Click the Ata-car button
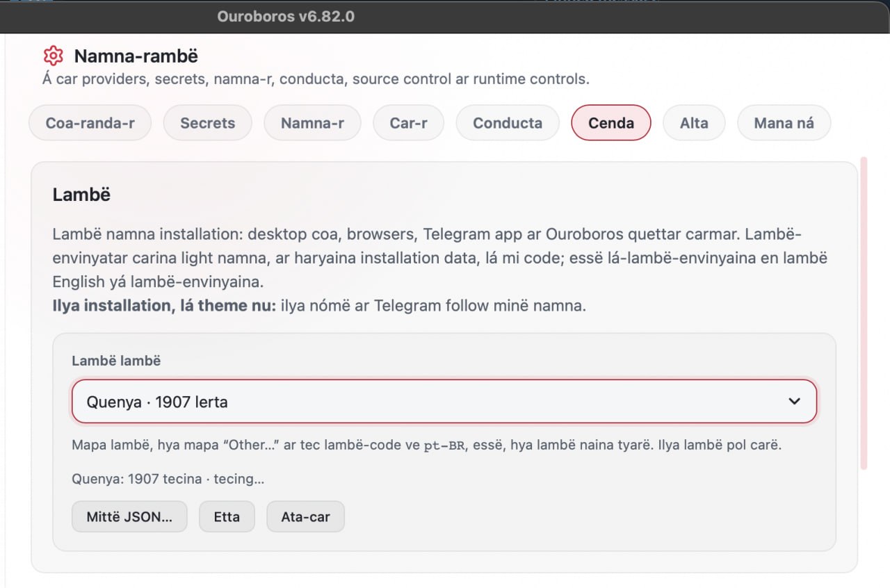This screenshot has height=588, width=890. point(305,516)
